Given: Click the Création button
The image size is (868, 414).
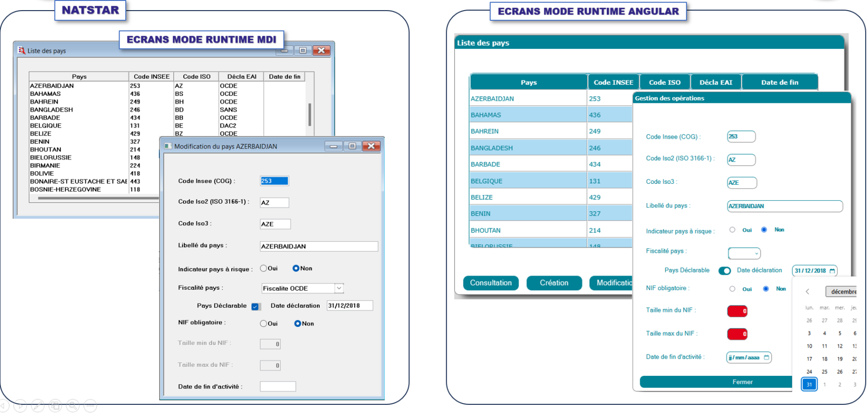Looking at the screenshot, I should click(554, 283).
